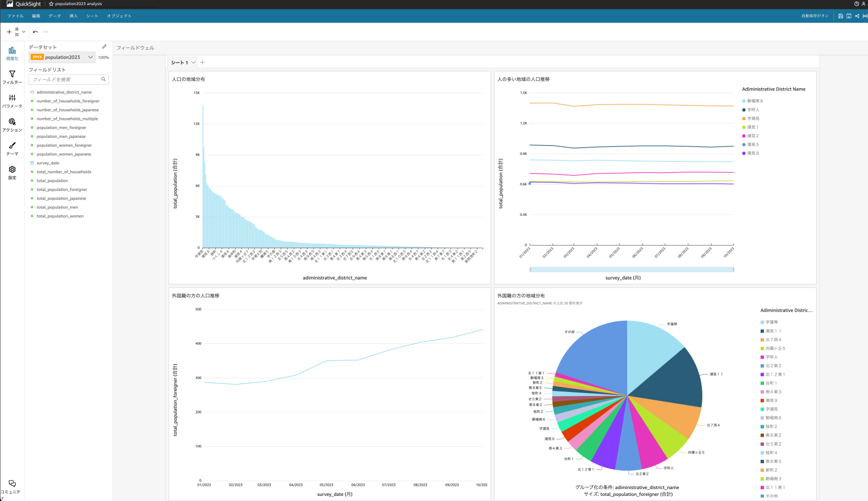Edit the dataset using the pencil icon
The image size is (868, 501).
pyautogui.click(x=104, y=47)
